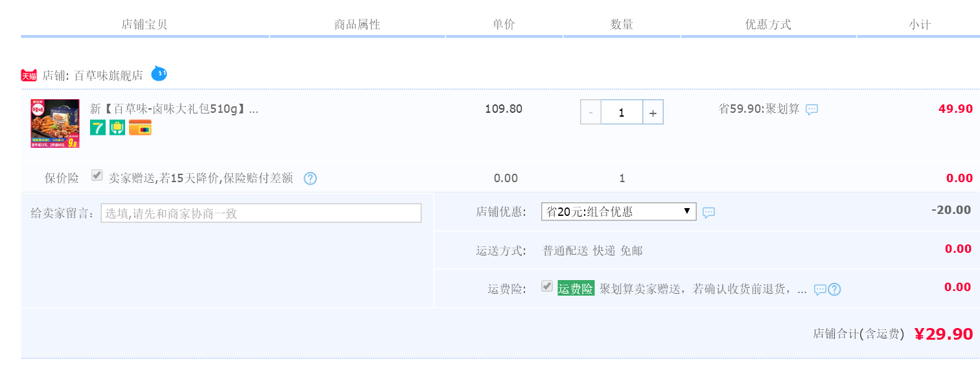The image size is (980, 365).
Task: Open Wangwang chat with the seller
Action: point(159,74)
